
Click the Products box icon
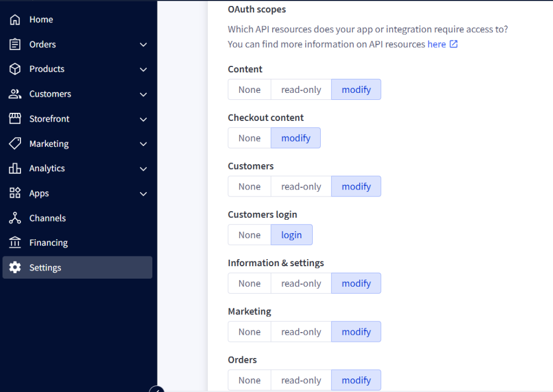15,69
